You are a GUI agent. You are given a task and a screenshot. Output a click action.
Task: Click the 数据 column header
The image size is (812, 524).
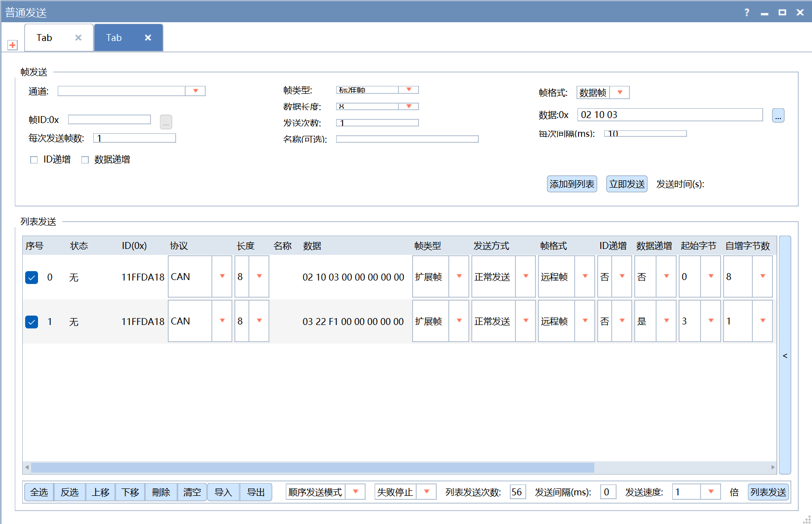312,246
